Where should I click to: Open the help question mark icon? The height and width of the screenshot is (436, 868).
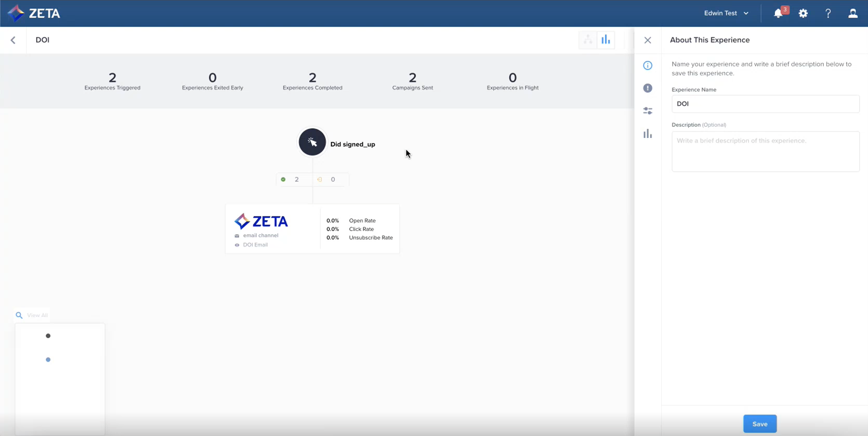[828, 14]
